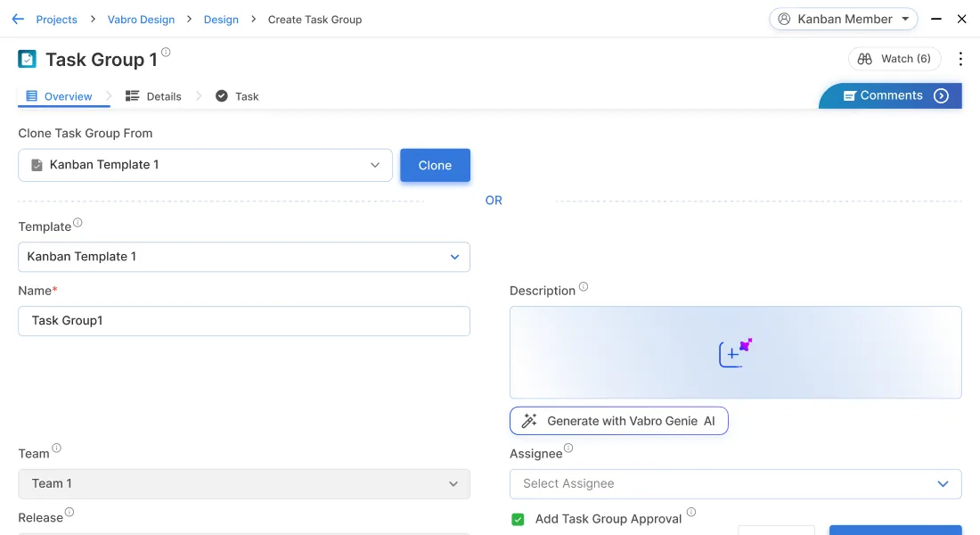Uncheck Add Task Group Approval checkbox
This screenshot has width=980, height=535.
coord(518,519)
